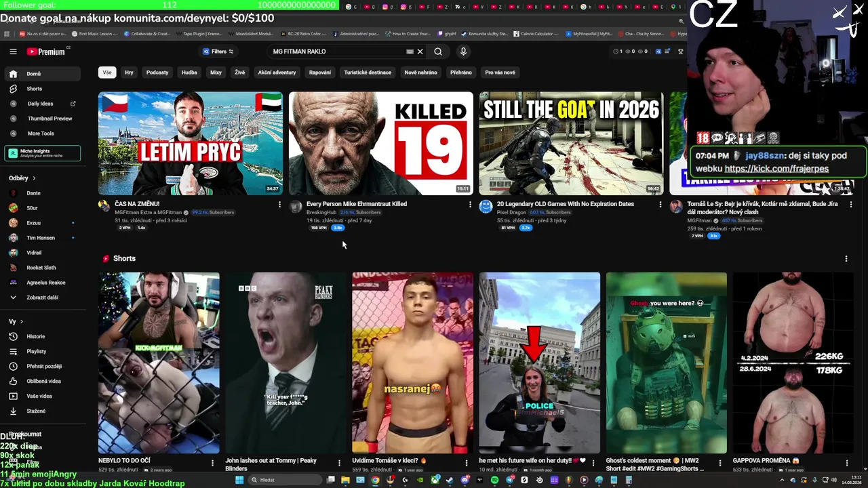The image size is (868, 488).
Task: Select the Živě filter chip
Action: pos(240,73)
